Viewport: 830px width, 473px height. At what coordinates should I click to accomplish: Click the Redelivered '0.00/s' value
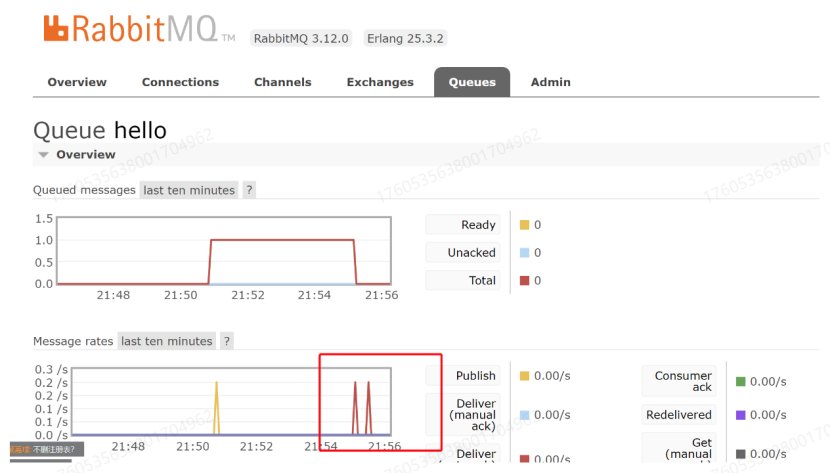tap(768, 415)
